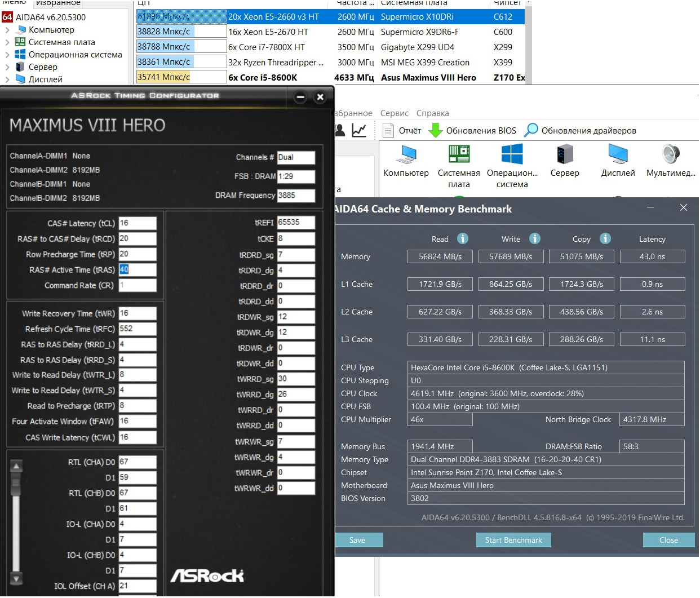Select the 20x Xeon E5-2660 v3 HT row
700x598 pixels.
tap(330, 17)
